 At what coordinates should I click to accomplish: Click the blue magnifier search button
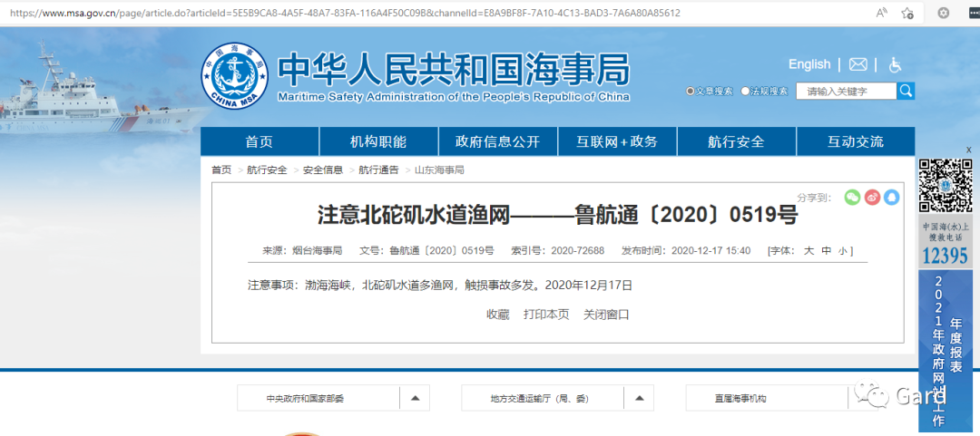(906, 92)
